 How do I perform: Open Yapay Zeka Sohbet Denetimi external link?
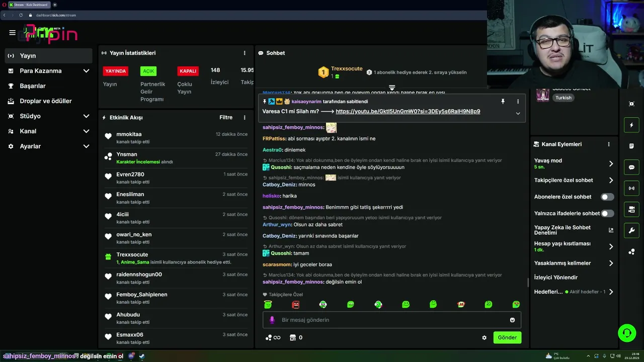pos(611,230)
